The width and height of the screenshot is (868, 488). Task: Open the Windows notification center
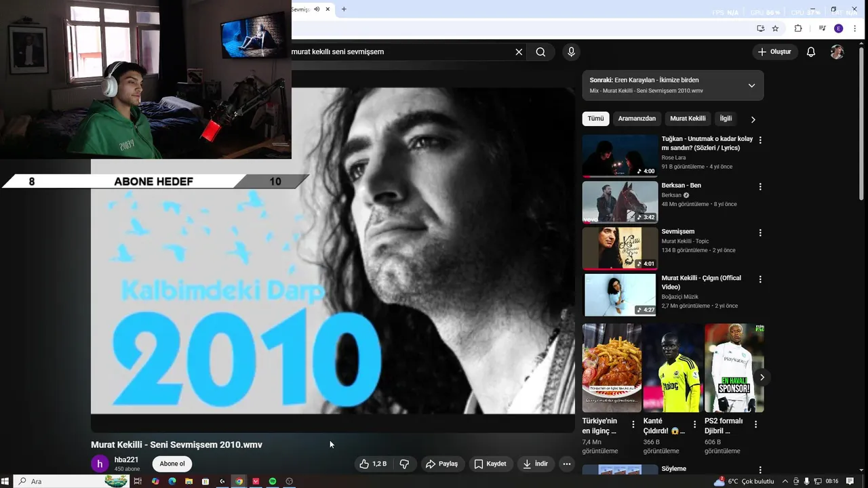point(850,481)
